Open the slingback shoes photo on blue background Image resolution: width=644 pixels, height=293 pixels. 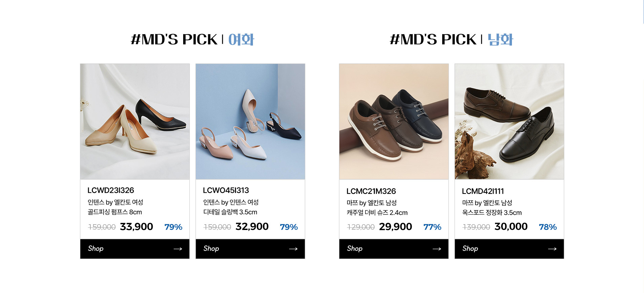[250, 121]
